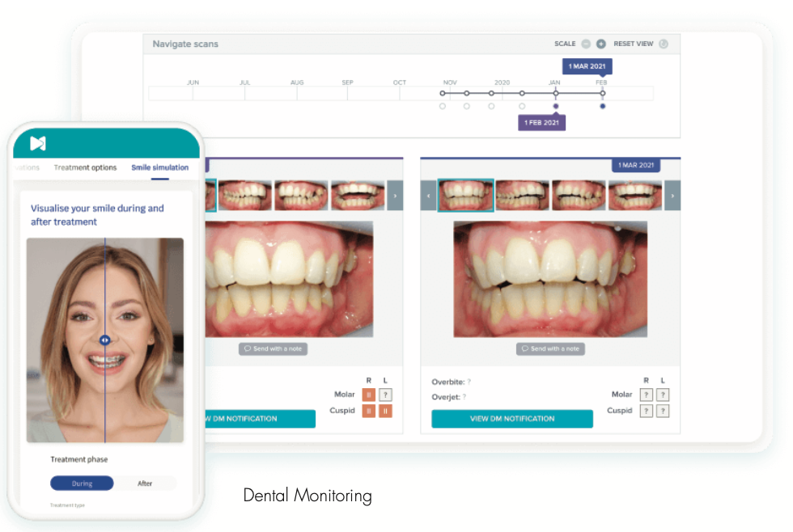793x532 pixels.
Task: Select the After treatment phase toggle
Action: (145, 483)
